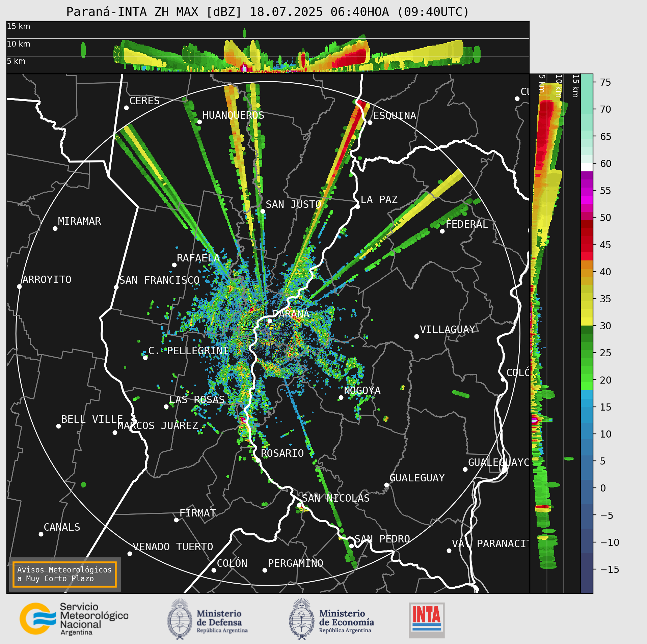Click the MARCOS JUÁREZ label

coord(158,426)
